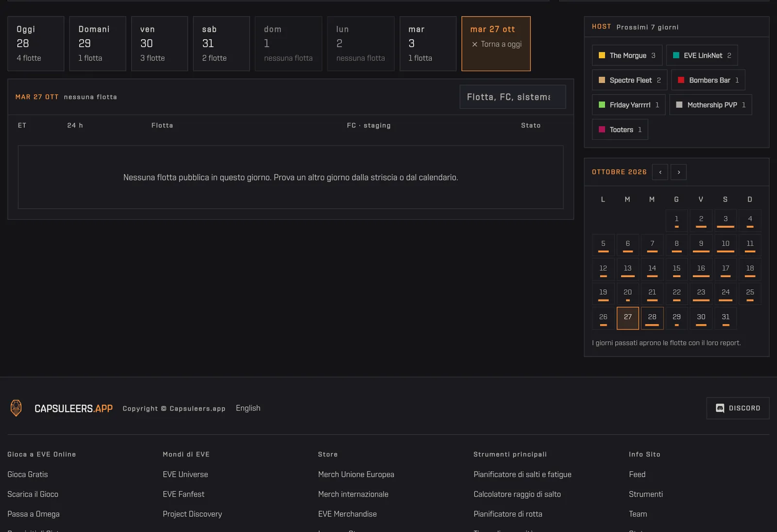Click The Morgue yellow color swatch

[602, 55]
